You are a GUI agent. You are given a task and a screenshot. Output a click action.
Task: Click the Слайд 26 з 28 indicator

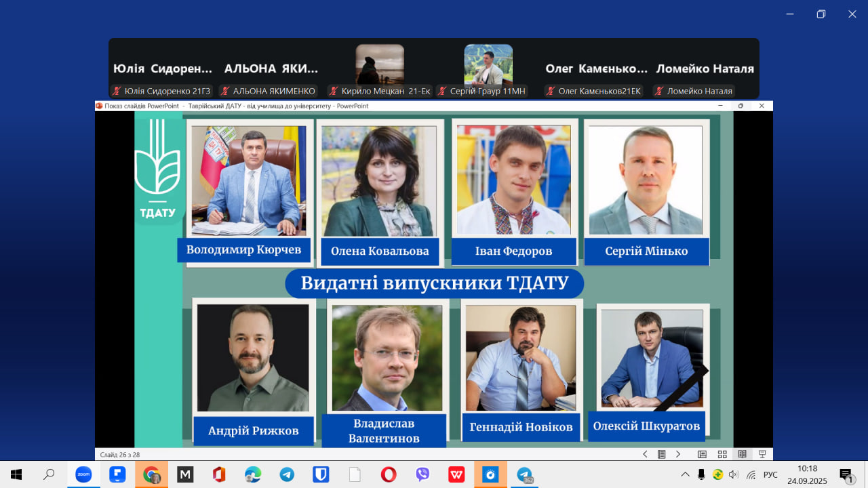click(119, 454)
